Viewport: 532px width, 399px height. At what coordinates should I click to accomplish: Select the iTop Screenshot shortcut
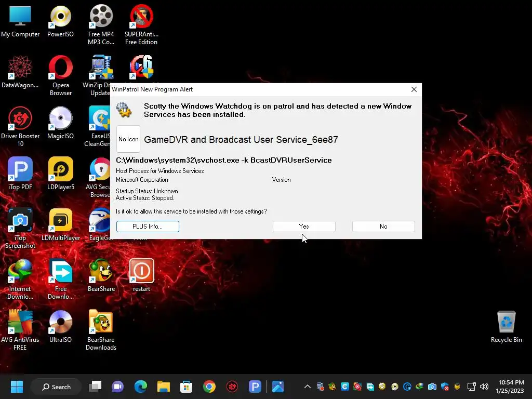point(20,229)
